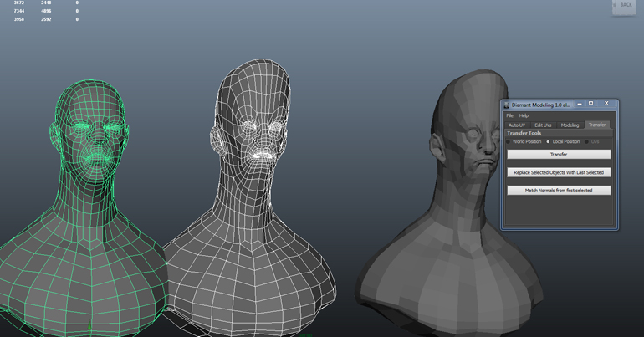The height and width of the screenshot is (337, 644).
Task: Select the Transfer tab
Action: point(596,125)
